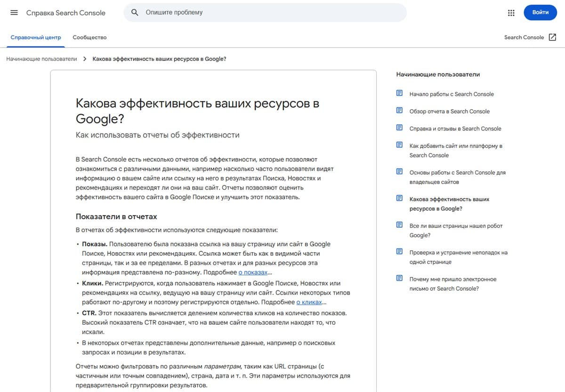Screen dimensions: 565x392
Task: Click the Войти sign-in button
Action: tap(541, 12)
